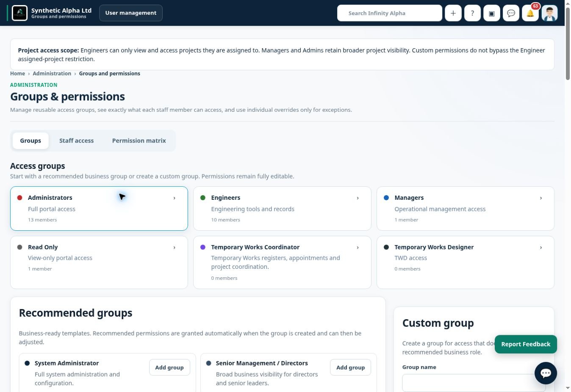
Task: Switch to the Permission matrix tab
Action: pos(139,141)
